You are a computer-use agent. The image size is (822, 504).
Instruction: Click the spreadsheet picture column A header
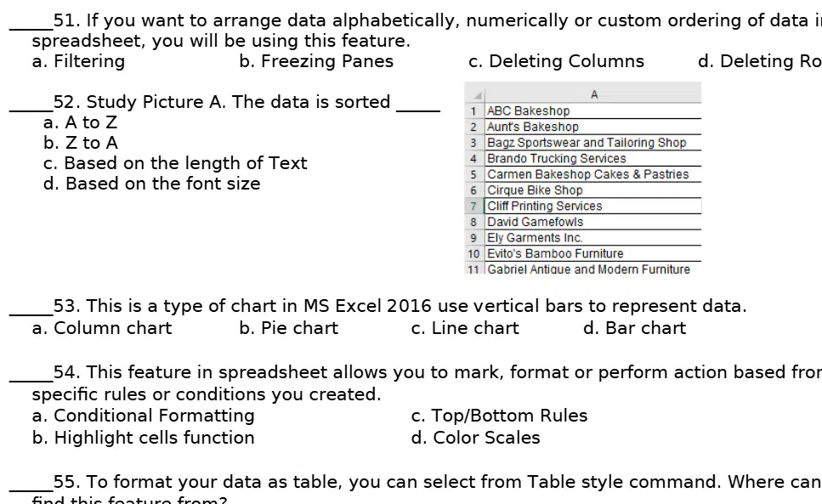pos(593,95)
